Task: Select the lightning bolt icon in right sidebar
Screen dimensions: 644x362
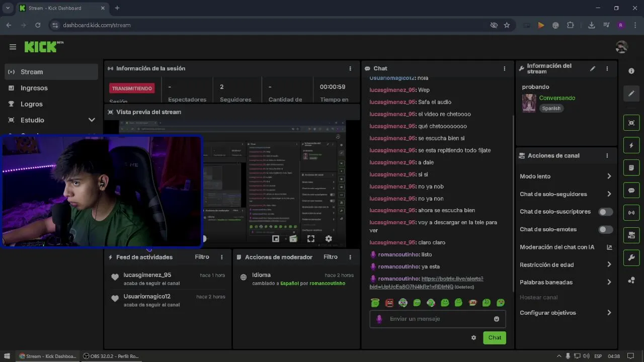Action: coord(631,146)
